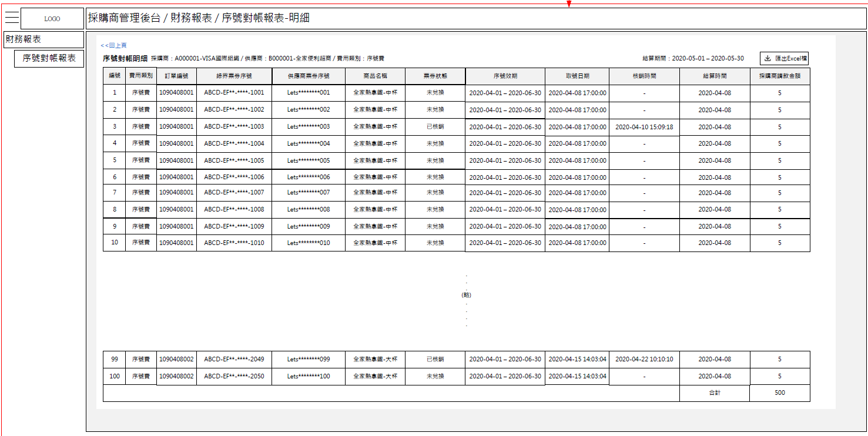
Task: Sort the table by 編號 column header
Action: click(115, 76)
